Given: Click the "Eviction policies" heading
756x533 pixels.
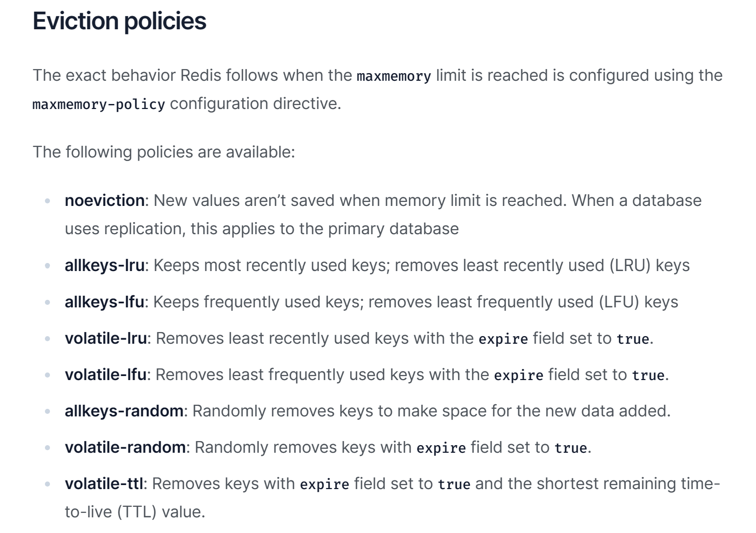Looking at the screenshot, I should click(x=120, y=21).
